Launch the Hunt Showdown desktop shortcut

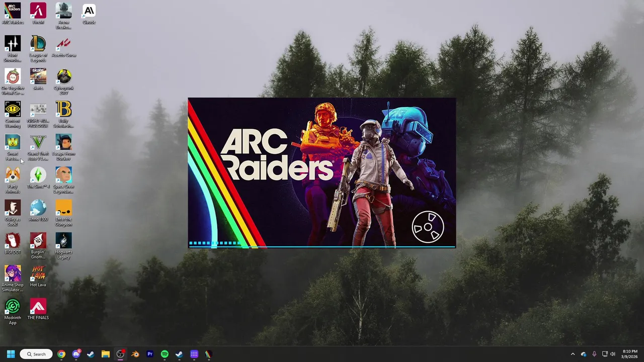pos(13,49)
